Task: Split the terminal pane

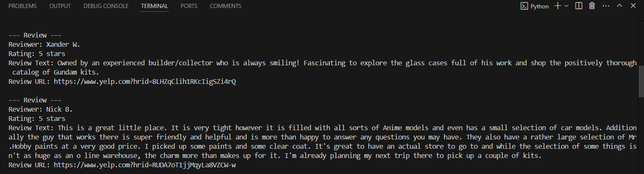Action: [579, 6]
